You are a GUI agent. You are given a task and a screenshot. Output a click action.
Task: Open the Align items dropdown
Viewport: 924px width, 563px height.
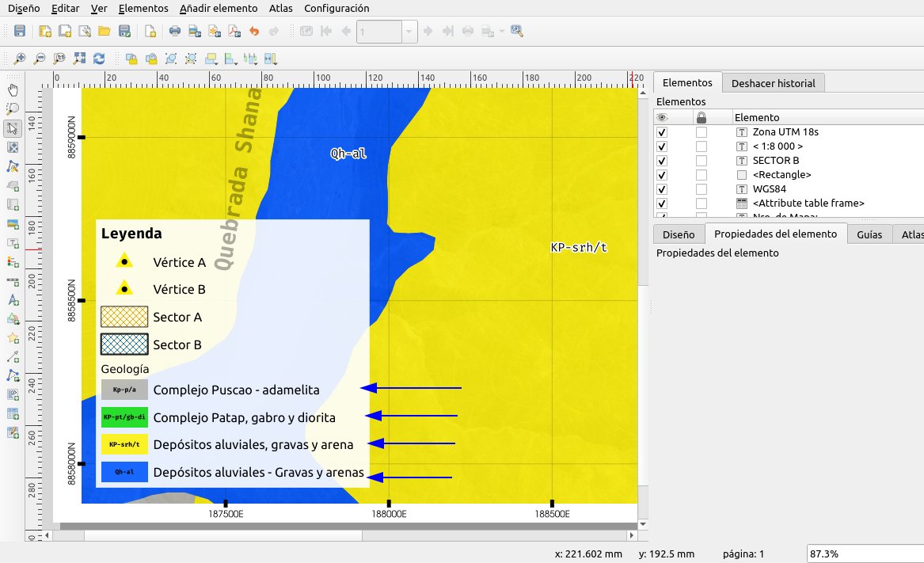coord(231,59)
